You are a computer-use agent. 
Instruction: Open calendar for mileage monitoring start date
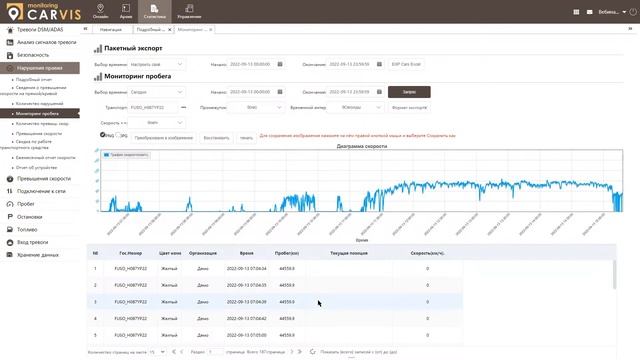click(x=280, y=92)
